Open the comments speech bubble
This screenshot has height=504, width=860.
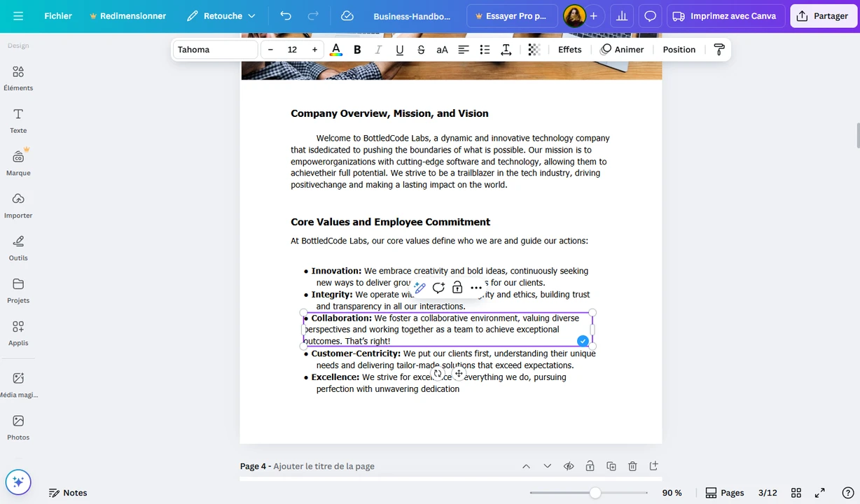pyautogui.click(x=650, y=16)
